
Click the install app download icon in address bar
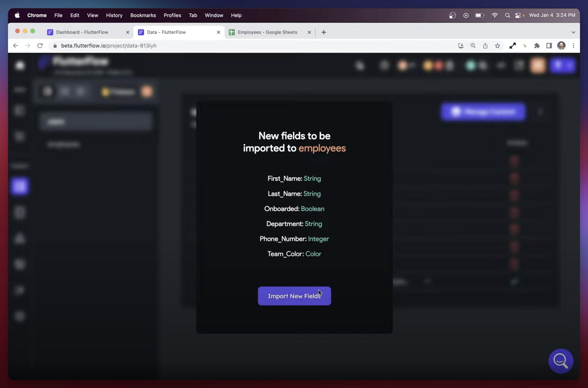click(461, 45)
